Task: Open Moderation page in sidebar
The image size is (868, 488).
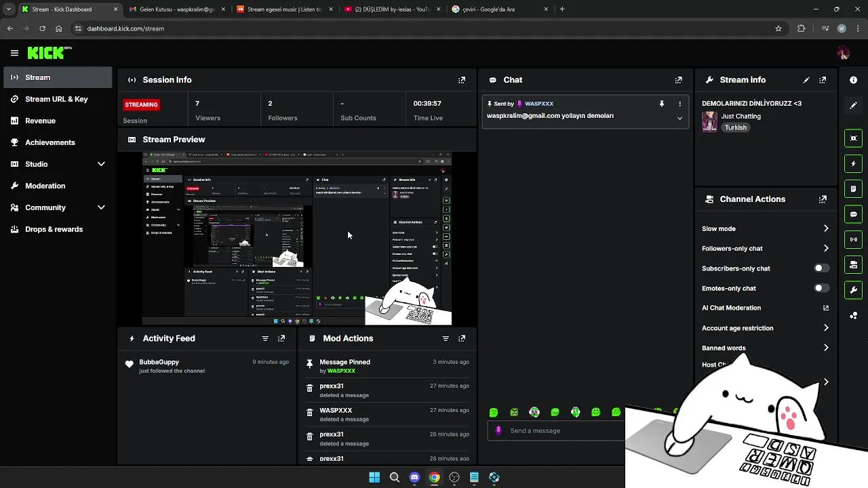Action: (58, 186)
